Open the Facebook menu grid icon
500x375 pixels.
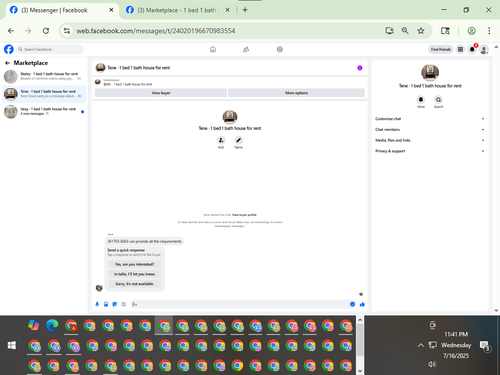460,49
